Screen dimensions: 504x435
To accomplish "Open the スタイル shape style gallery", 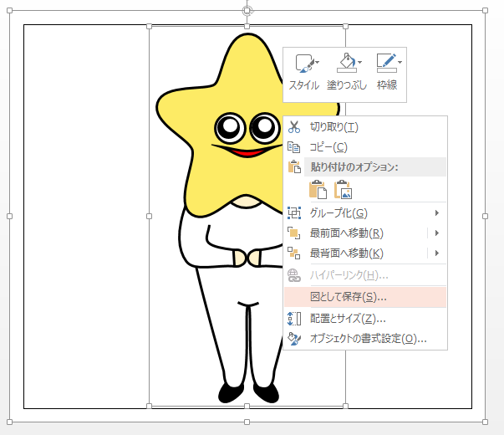I will click(303, 74).
